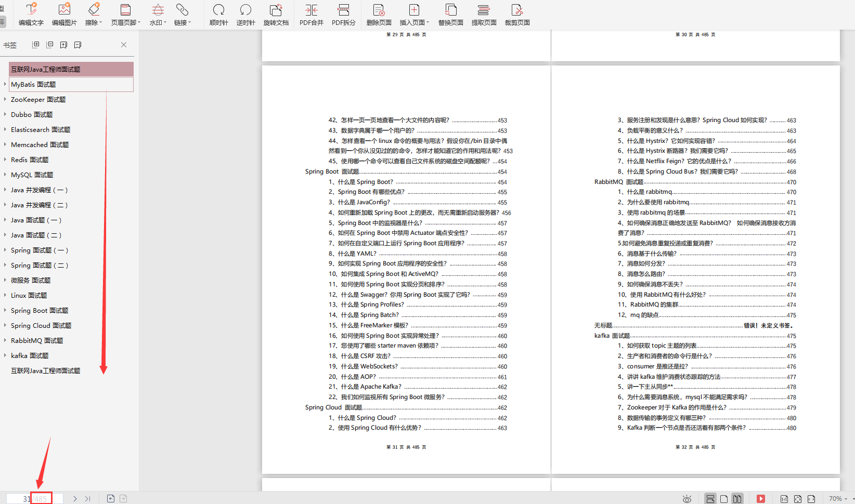Expand the Redis 面试题 bookmark
This screenshot has height=504, width=855.
5,160
